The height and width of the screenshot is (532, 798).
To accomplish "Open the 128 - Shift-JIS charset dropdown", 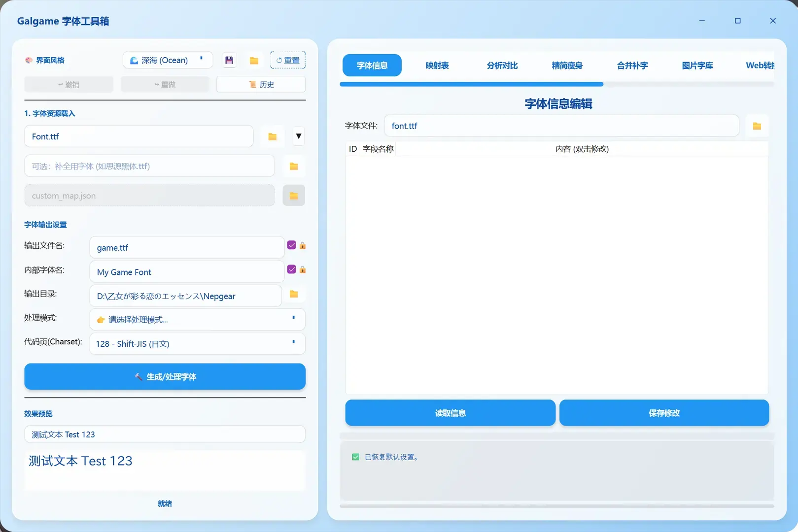I will coord(197,344).
